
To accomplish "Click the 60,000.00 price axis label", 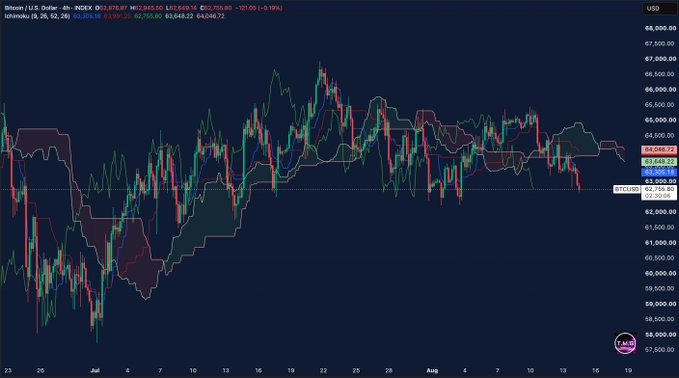I will (660, 273).
